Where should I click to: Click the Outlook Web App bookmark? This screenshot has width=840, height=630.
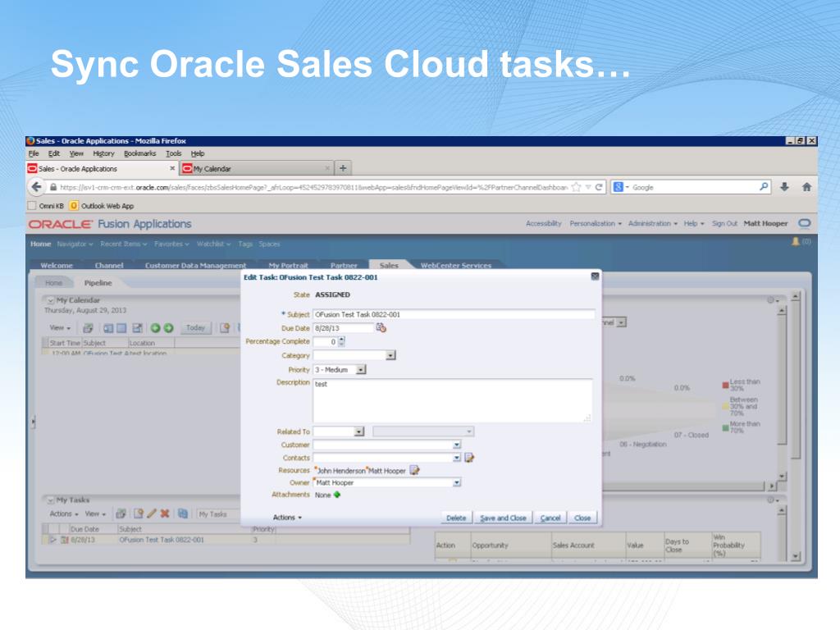pyautogui.click(x=102, y=206)
